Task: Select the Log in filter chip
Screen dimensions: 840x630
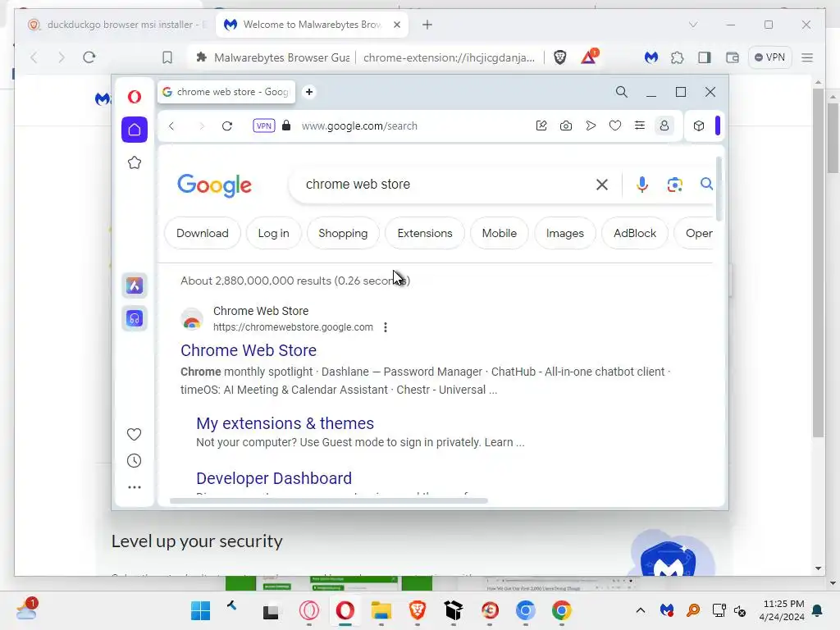Action: click(274, 234)
